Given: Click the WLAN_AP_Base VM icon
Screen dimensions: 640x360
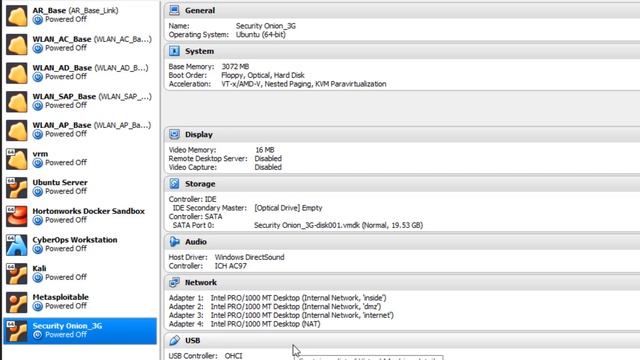Looking at the screenshot, I should tap(17, 130).
